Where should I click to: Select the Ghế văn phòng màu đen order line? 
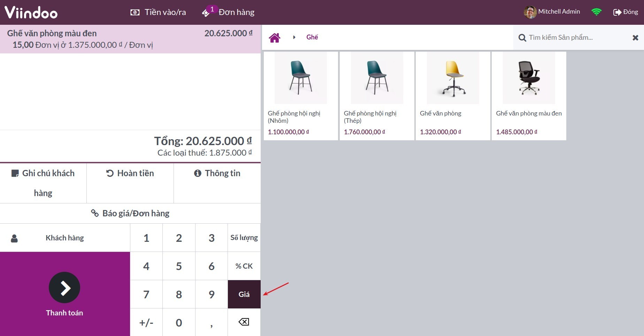point(130,39)
